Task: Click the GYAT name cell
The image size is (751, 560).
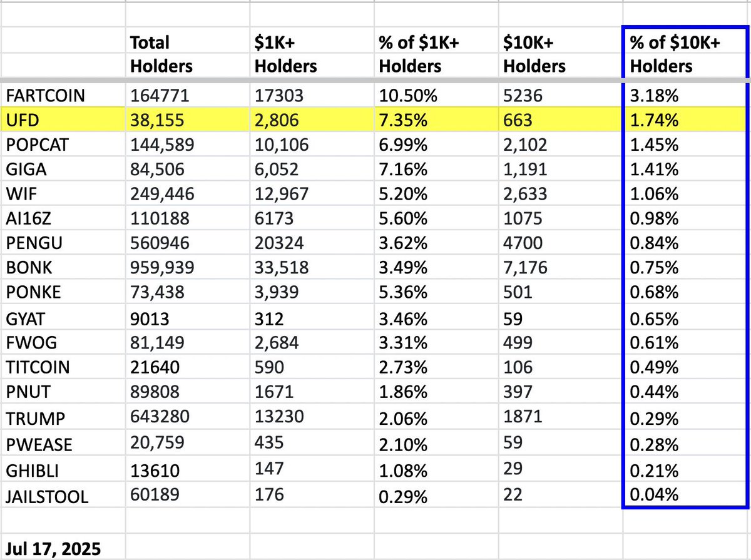Action: [x=63, y=318]
